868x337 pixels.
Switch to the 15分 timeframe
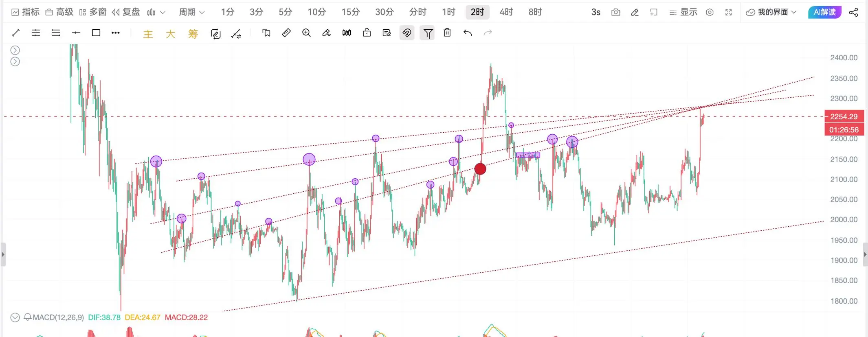coord(351,12)
